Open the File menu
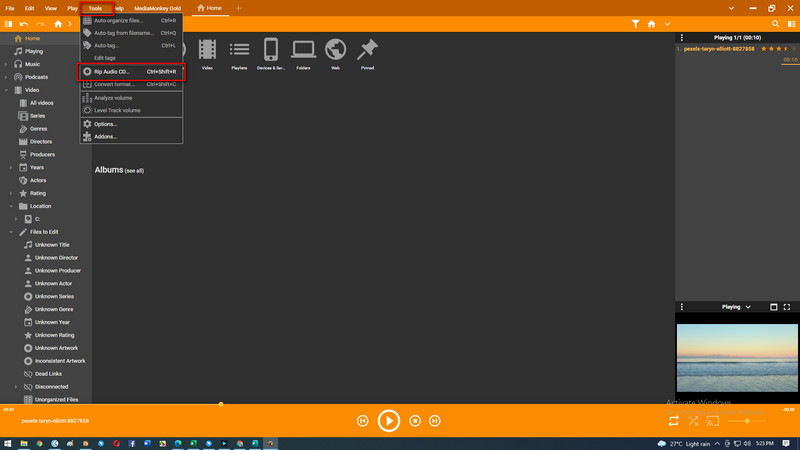 coord(10,8)
